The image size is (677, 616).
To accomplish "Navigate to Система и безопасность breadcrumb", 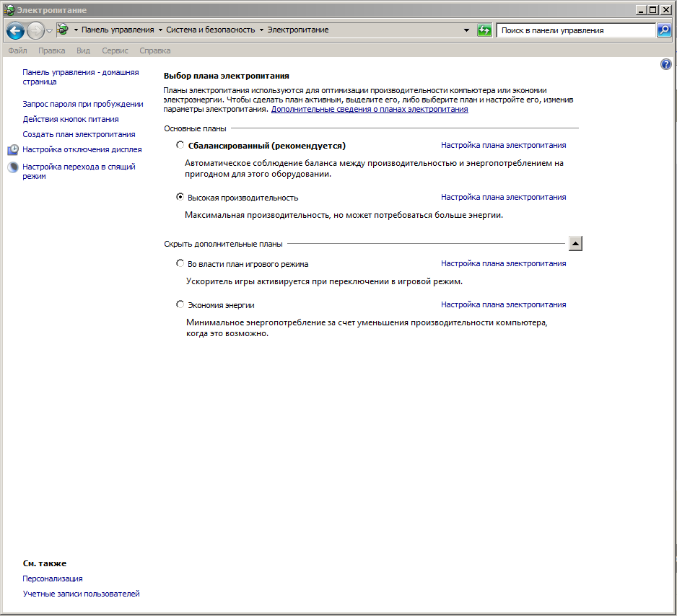I will tap(211, 30).
